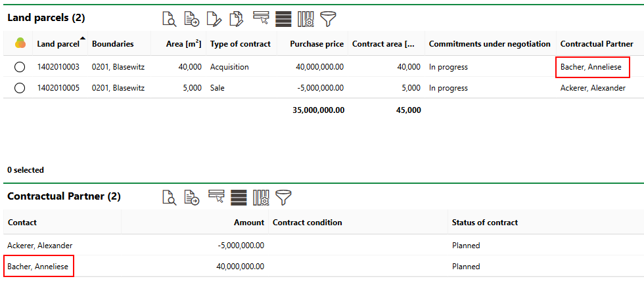Activate the row selection cursor icon in Land parcels
This screenshot has width=644, height=283.
pos(261,18)
